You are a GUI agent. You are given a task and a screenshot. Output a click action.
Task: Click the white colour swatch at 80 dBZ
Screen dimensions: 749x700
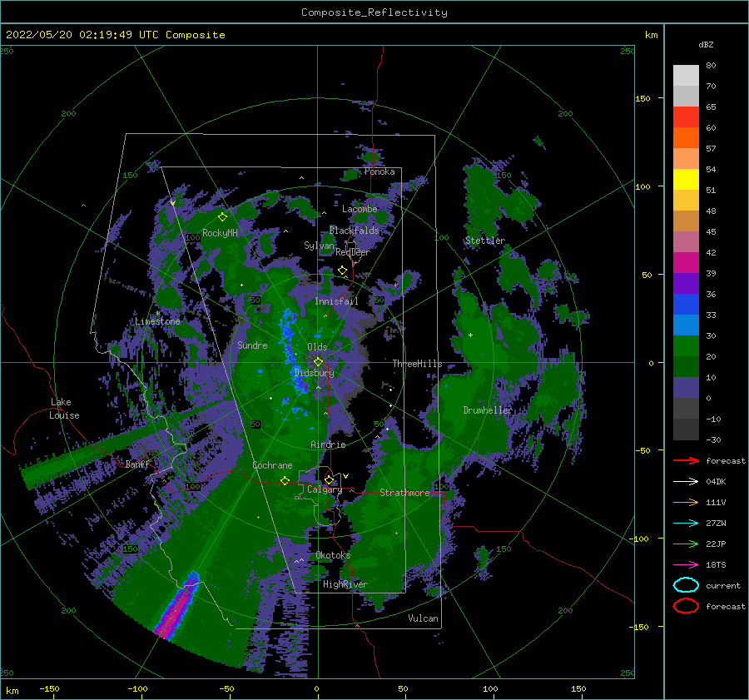click(686, 75)
